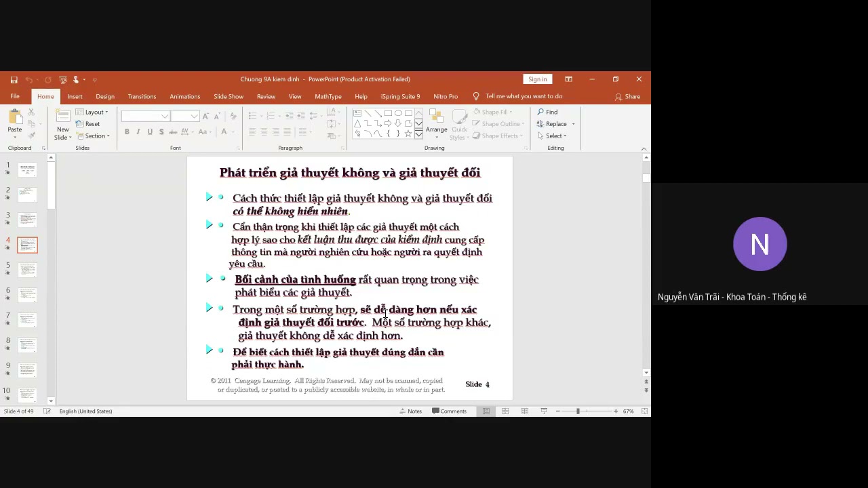The width and height of the screenshot is (868, 488).
Task: Click the Undo arrow icon
Action: coord(29,79)
